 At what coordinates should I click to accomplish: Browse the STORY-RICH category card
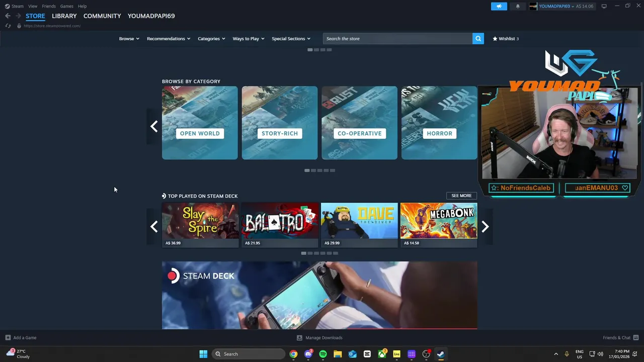[279, 123]
